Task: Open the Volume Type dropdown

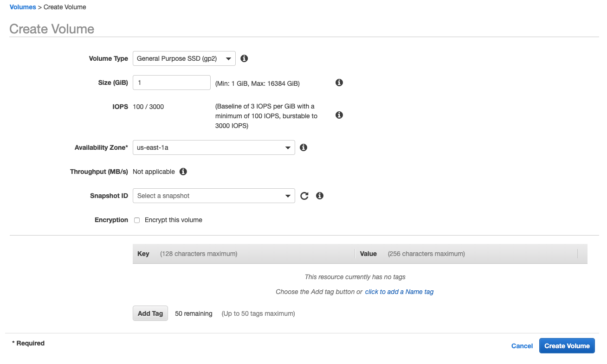Action: tap(184, 58)
